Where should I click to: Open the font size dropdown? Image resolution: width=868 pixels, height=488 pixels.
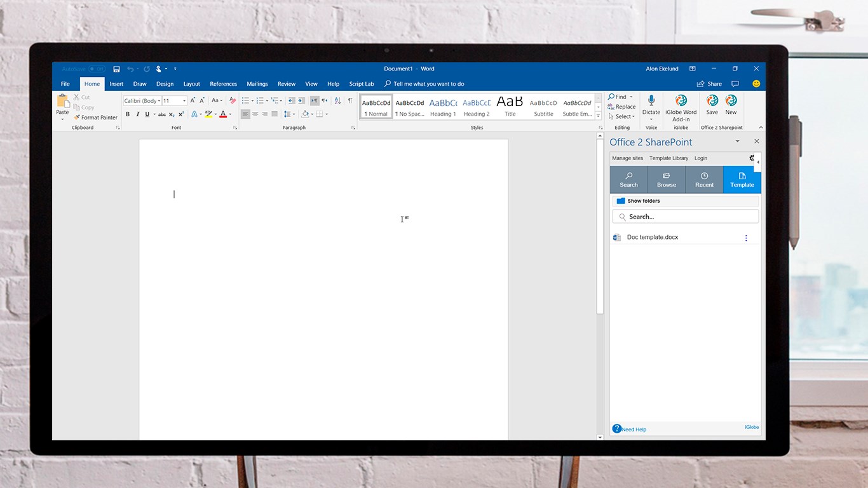tap(184, 100)
